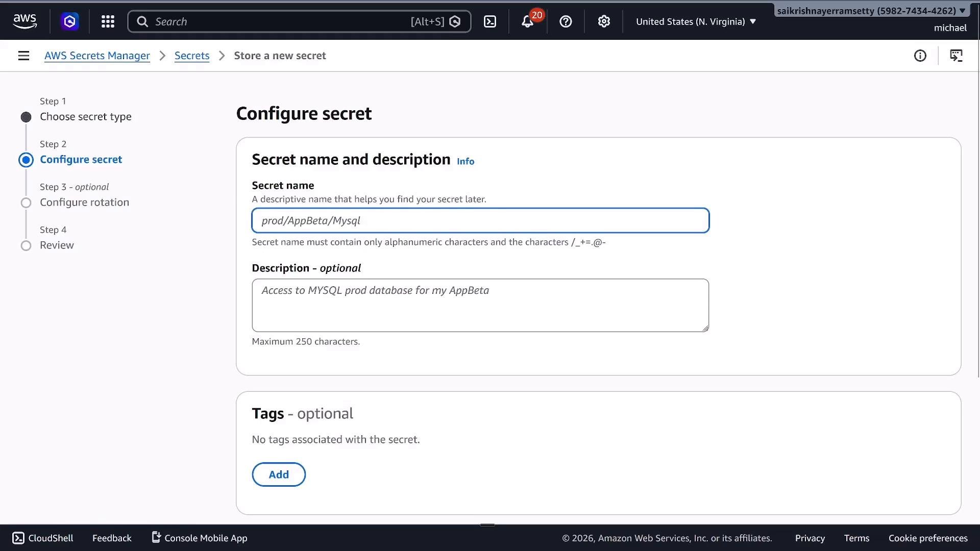Focus the Description text area
The image size is (980, 551).
click(x=480, y=305)
